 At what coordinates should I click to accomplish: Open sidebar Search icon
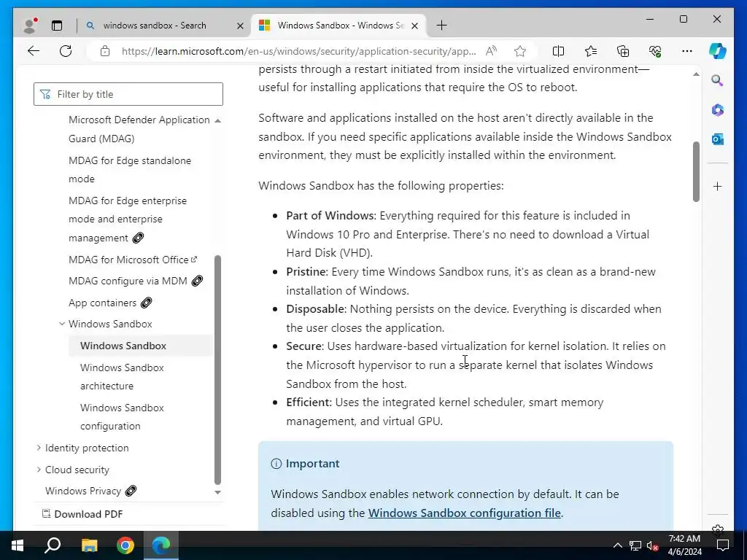click(x=718, y=80)
